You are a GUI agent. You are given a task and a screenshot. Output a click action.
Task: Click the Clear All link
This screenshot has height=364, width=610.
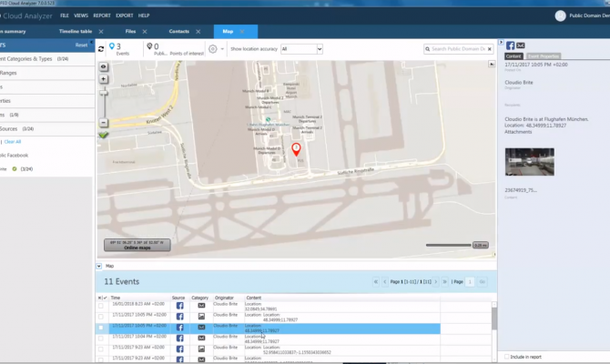(x=13, y=141)
